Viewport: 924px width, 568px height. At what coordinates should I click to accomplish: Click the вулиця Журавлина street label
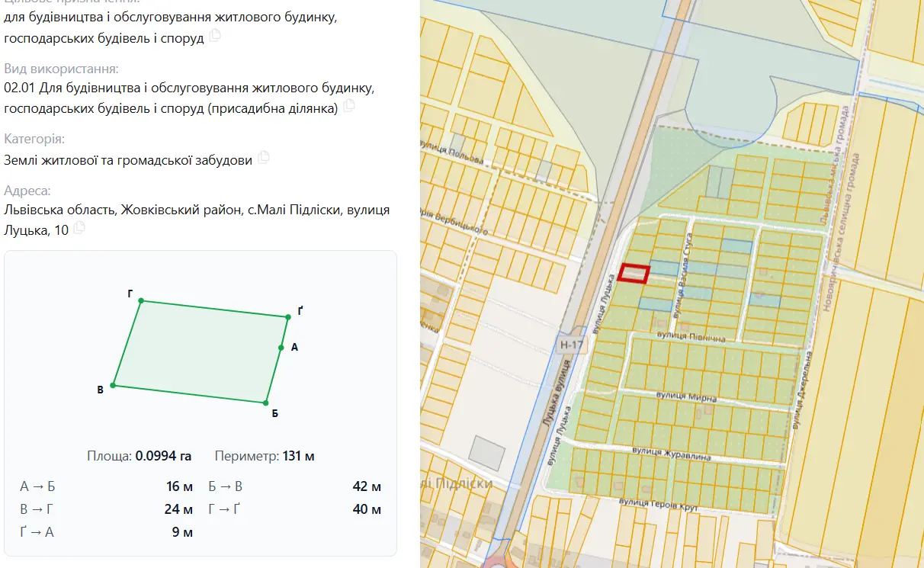pyautogui.click(x=672, y=454)
